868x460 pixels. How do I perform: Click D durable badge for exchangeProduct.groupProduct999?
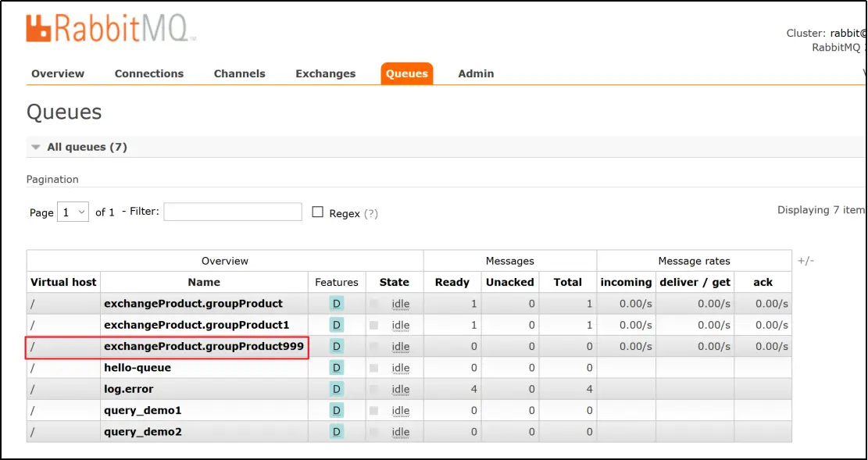tap(337, 347)
